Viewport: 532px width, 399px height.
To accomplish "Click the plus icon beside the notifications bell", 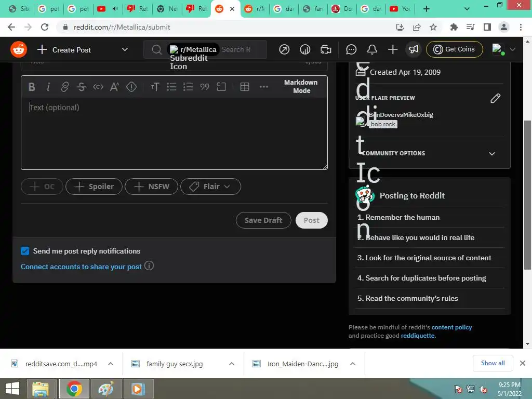I will coord(393,49).
